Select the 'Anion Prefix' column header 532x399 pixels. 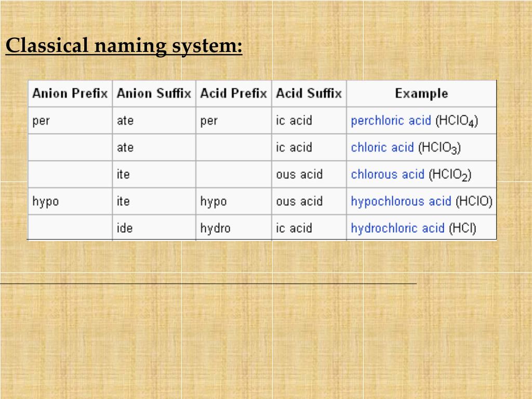[x=70, y=94]
